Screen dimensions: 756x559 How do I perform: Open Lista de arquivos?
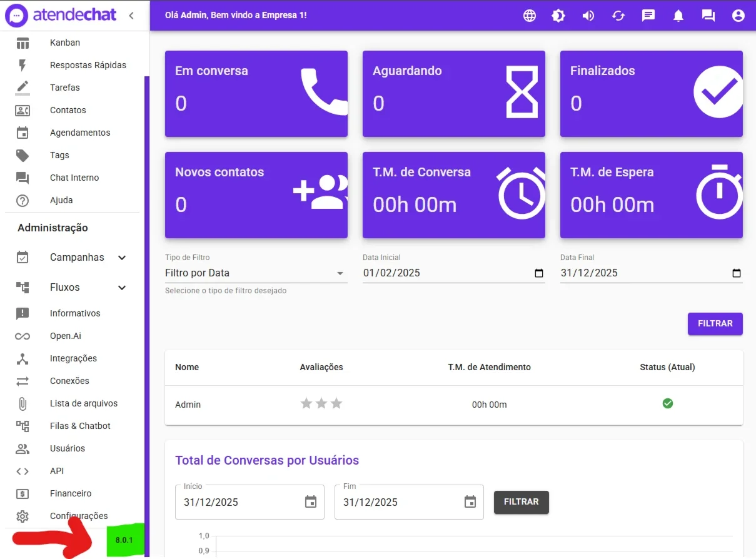(84, 403)
